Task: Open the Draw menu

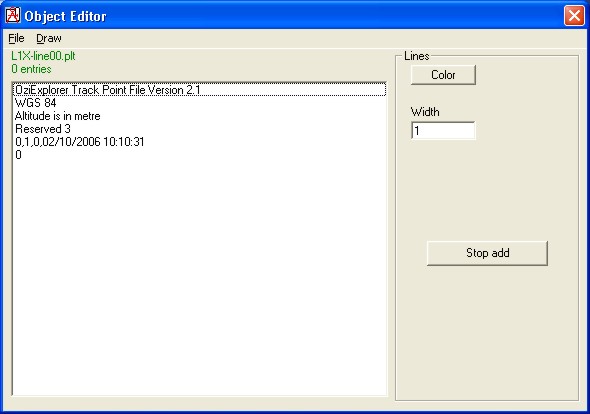Action: point(49,38)
